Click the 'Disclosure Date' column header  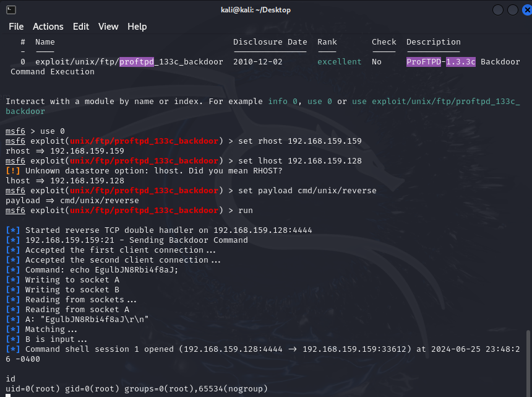[270, 41]
